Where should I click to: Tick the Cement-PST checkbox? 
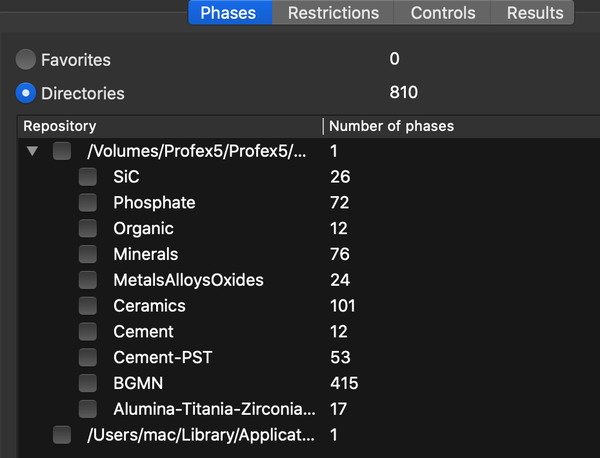coord(88,357)
